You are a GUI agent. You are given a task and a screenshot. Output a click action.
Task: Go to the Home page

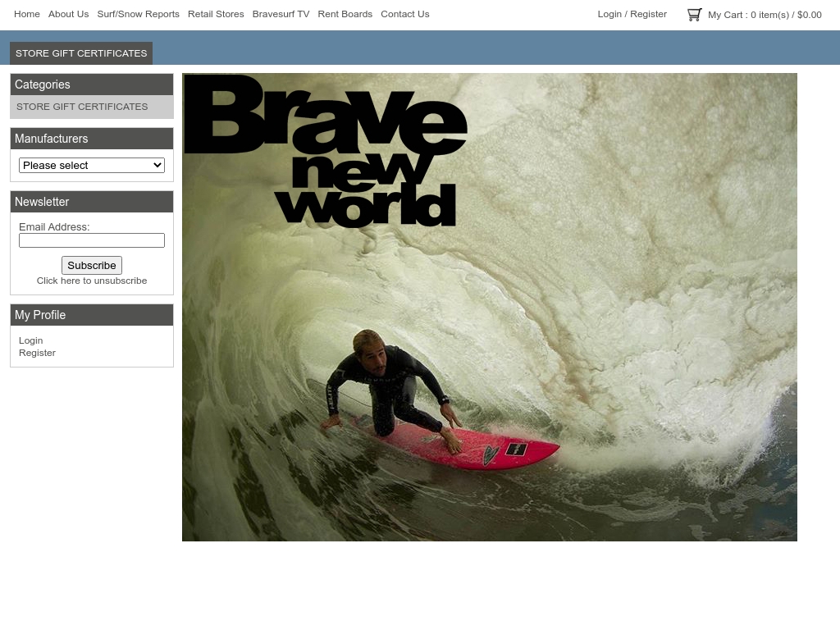pyautogui.click(x=27, y=14)
